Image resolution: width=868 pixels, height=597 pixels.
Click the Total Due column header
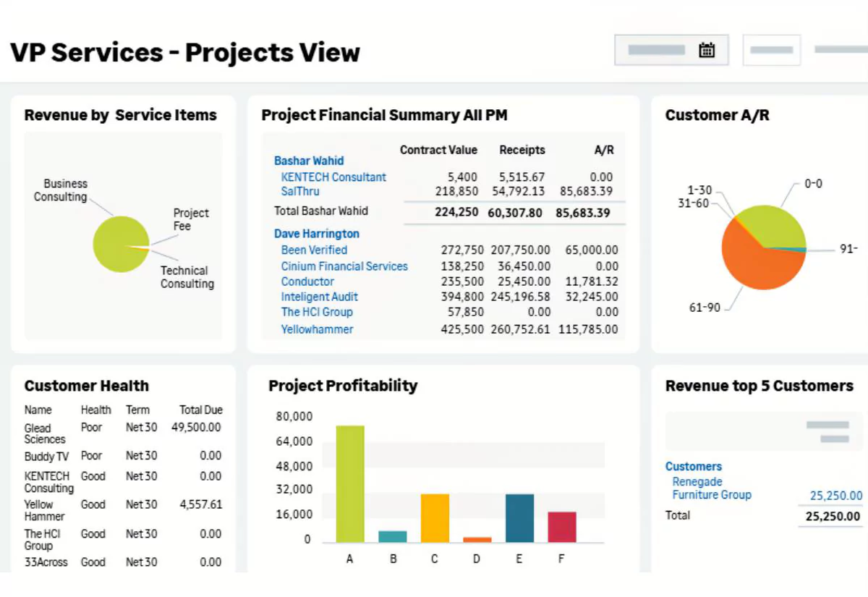[201, 410]
